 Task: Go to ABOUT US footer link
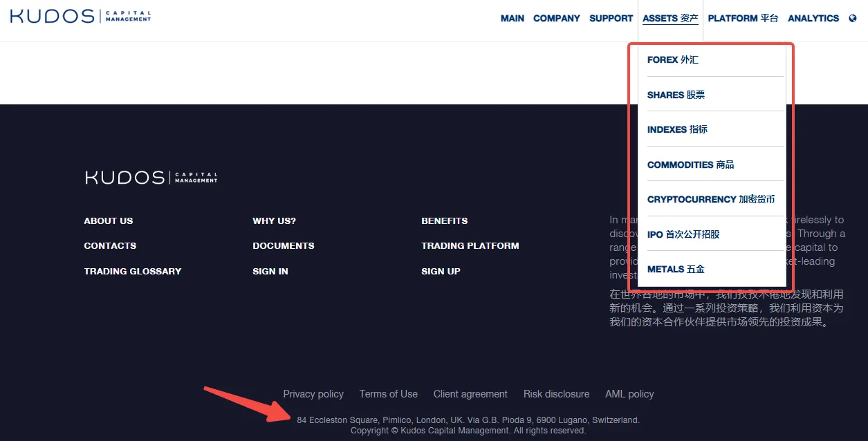pos(109,221)
